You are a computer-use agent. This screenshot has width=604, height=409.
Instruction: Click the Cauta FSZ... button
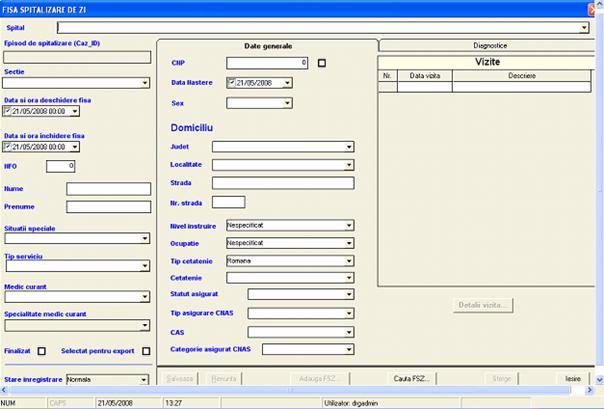point(411,379)
